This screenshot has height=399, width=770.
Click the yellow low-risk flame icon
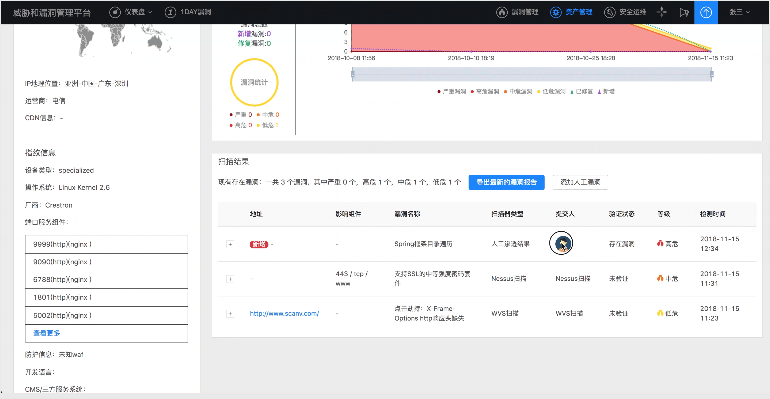660,313
